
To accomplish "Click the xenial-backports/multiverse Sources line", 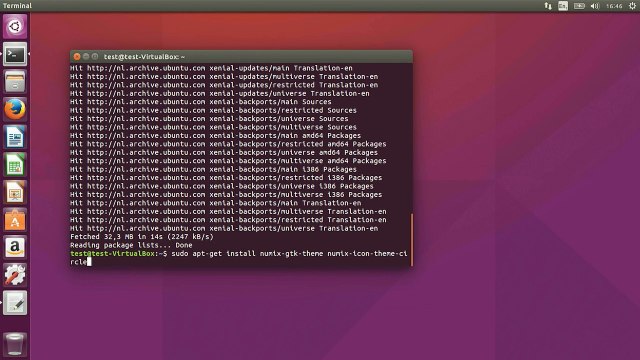I will [213, 127].
